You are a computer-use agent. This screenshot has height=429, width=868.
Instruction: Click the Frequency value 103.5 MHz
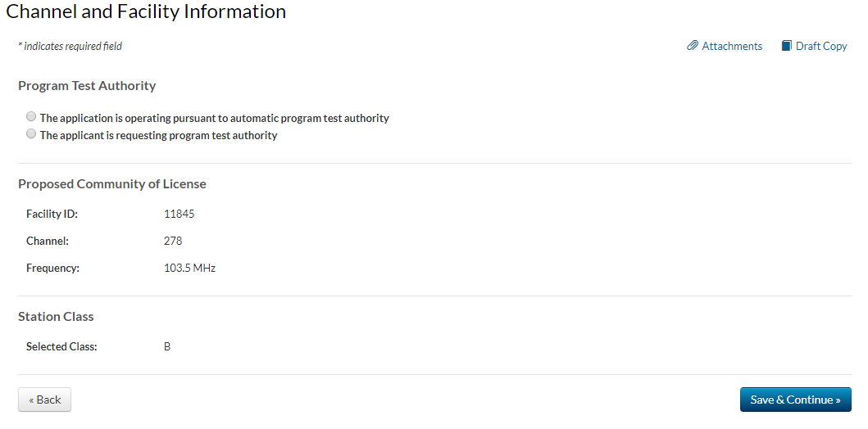click(x=189, y=268)
